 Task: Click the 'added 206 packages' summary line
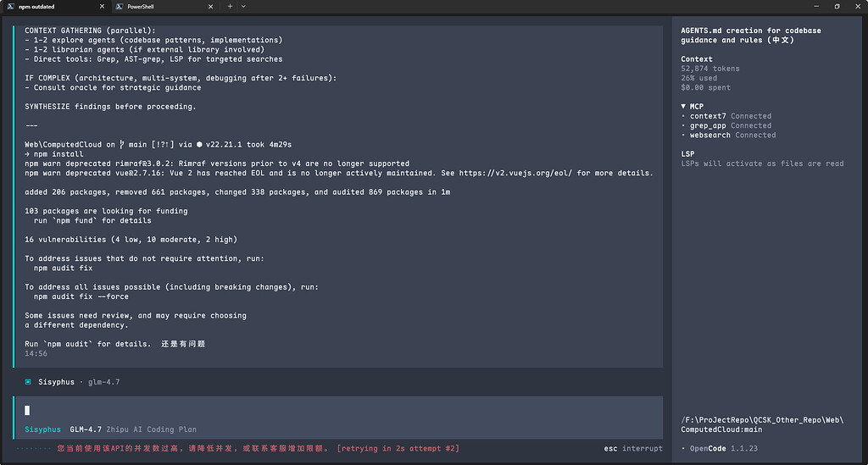(237, 192)
